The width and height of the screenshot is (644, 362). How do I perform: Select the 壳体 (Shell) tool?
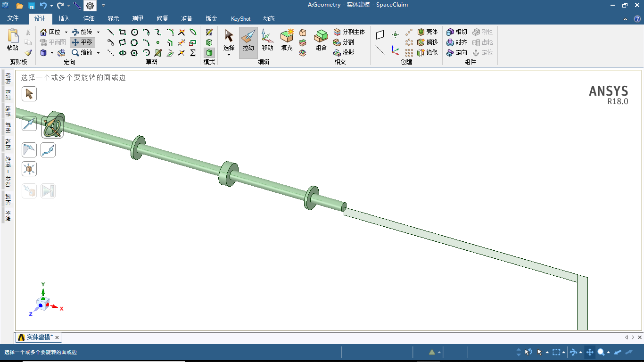tap(428, 32)
